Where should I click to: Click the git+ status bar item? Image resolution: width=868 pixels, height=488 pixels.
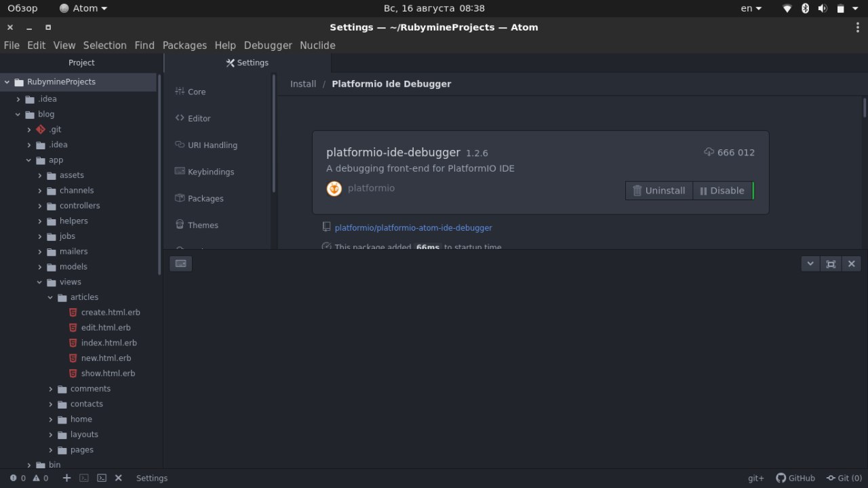[756, 478]
